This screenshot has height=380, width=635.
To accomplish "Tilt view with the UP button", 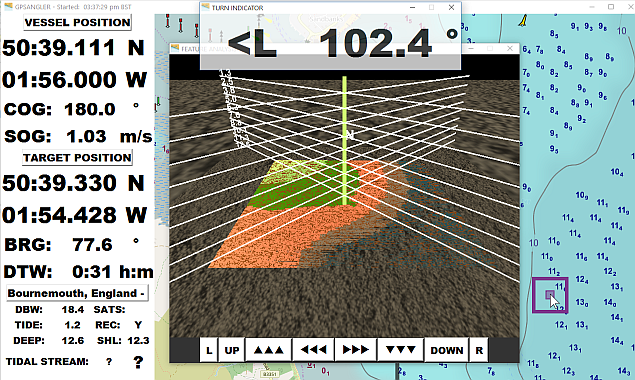I will (x=232, y=350).
